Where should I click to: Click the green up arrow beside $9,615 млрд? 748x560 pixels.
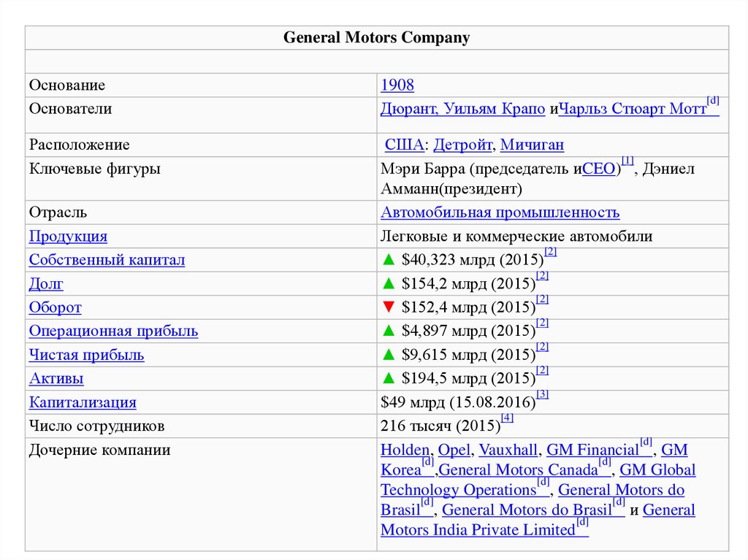coord(388,355)
